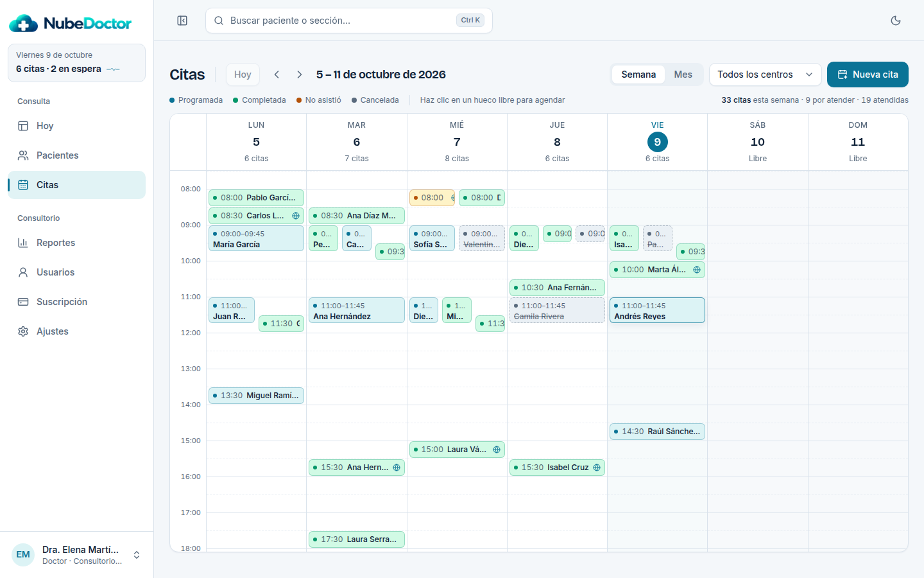This screenshot has width=924, height=578.
Task: Click globe icon on Ana Hern. 15:30 appointment
Action: [397, 468]
